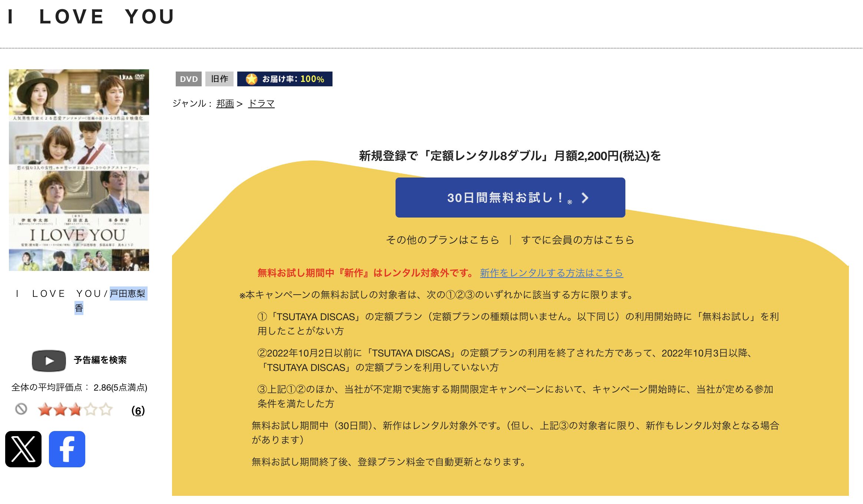Rate the movie with first star
Viewport: 863px width, 504px height.
pyautogui.click(x=45, y=409)
